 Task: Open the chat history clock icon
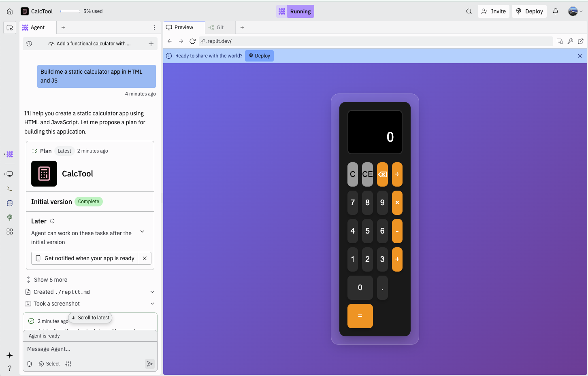click(x=29, y=44)
